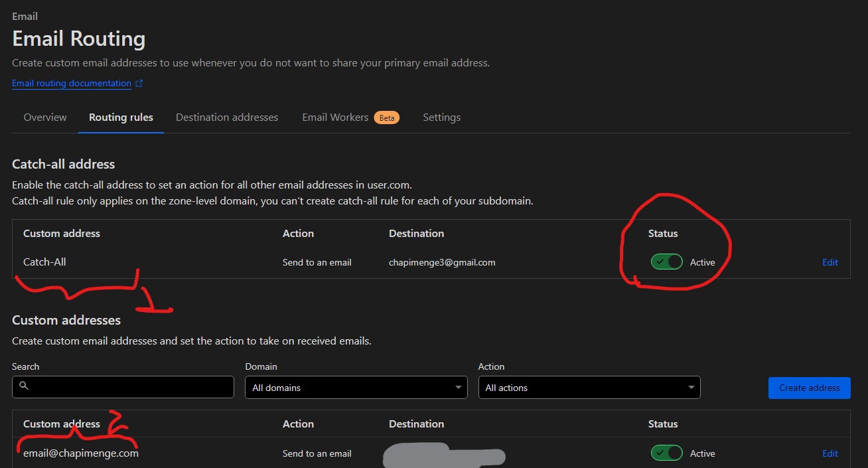Image resolution: width=868 pixels, height=468 pixels.
Task: Click the Beta badge on Email Workers tab
Action: [387, 117]
